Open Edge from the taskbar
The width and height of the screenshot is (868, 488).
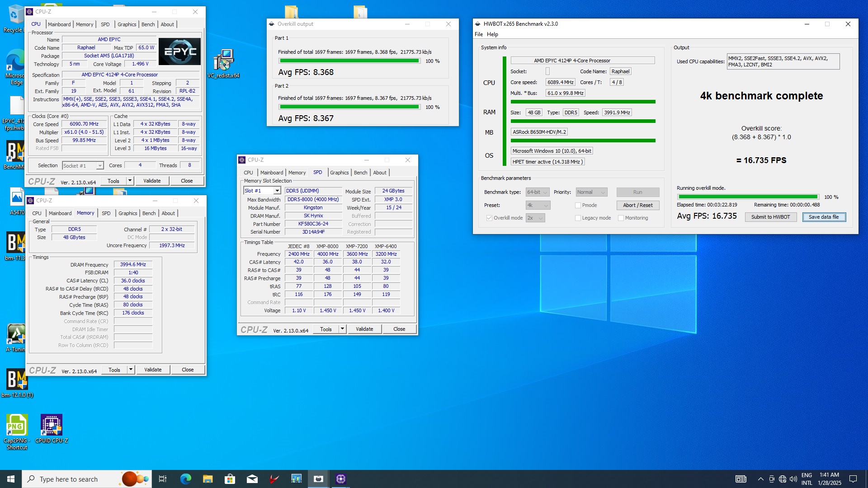tap(185, 479)
